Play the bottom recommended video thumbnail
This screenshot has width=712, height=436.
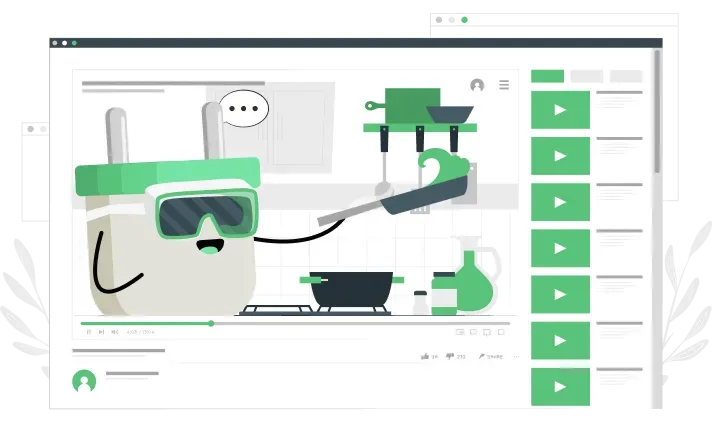[x=560, y=387]
